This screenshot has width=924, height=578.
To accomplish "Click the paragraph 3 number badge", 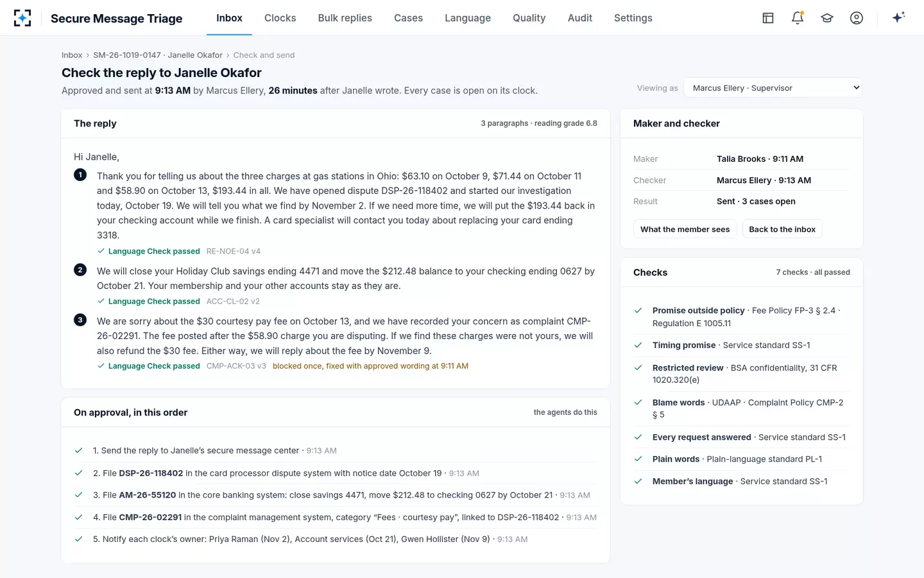I will click(x=80, y=320).
